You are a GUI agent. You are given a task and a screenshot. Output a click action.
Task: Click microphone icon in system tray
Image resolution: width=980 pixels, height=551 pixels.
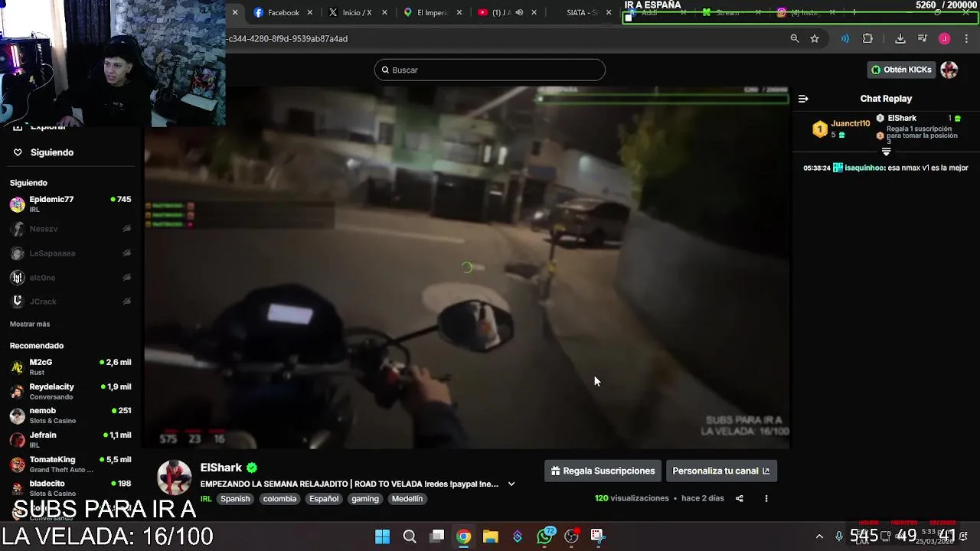[839, 536]
